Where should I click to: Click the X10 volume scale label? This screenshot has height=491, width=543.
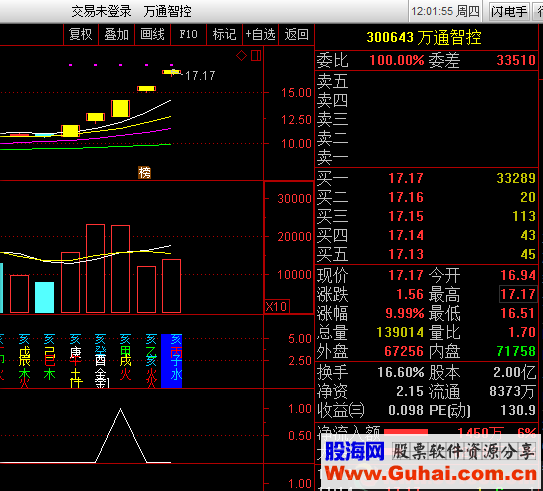(x=276, y=306)
